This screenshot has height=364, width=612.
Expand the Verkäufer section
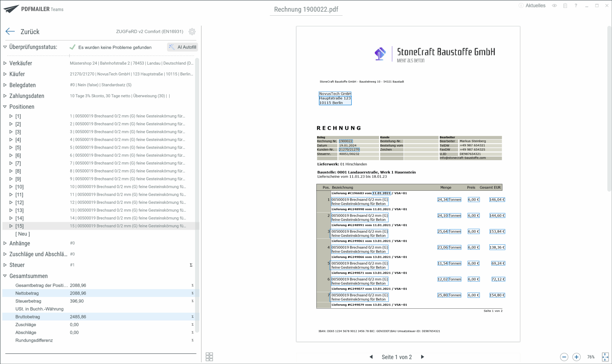pos(5,63)
